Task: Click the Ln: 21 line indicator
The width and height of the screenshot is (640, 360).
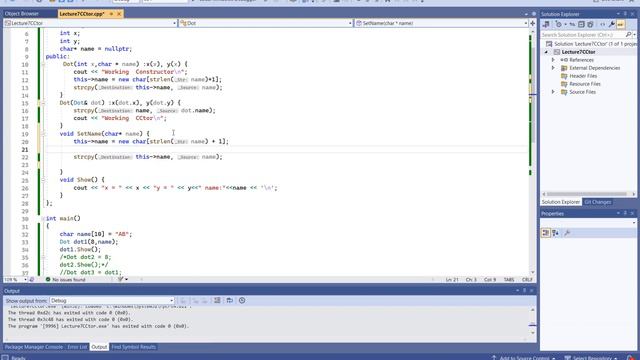Action: click(x=452, y=280)
